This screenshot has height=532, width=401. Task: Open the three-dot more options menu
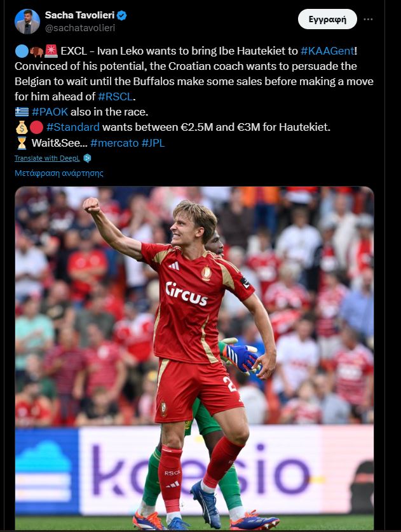pyautogui.click(x=368, y=19)
